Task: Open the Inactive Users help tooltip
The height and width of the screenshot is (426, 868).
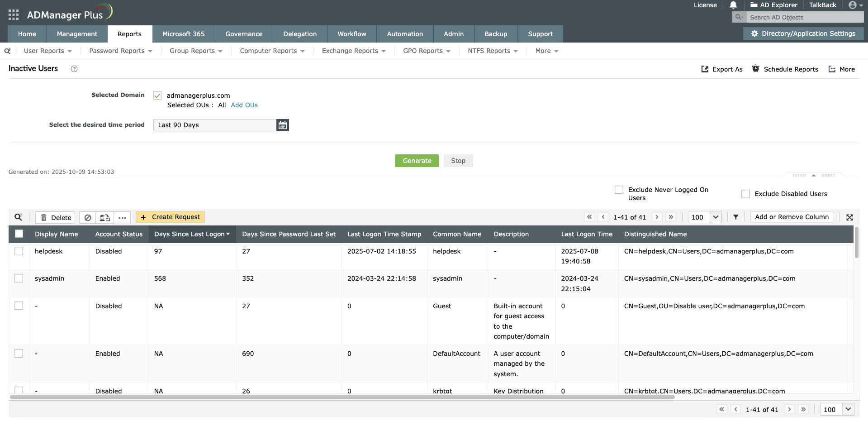Action: click(x=74, y=69)
